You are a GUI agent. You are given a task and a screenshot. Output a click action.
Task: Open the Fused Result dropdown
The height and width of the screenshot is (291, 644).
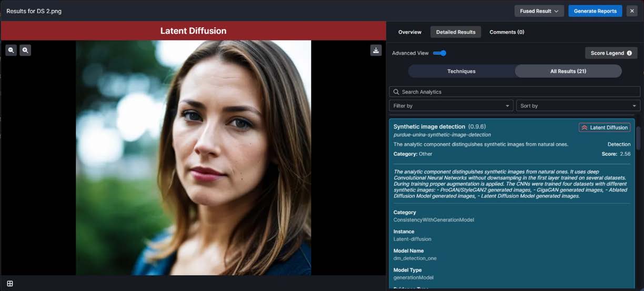pos(539,11)
